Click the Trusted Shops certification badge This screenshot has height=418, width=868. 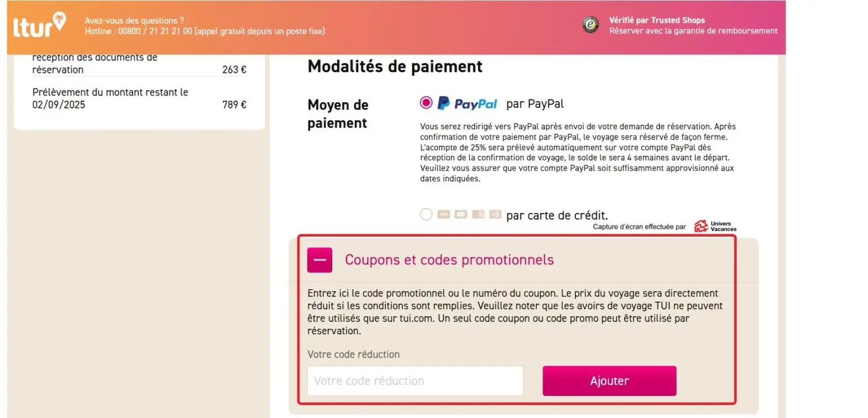591,25
